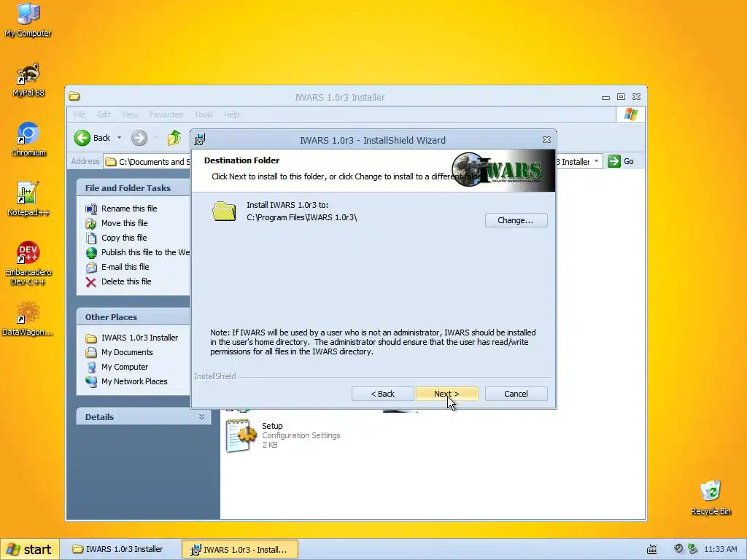
Task: Open Embarcadero Dev-C++ shortcut
Action: click(x=28, y=262)
